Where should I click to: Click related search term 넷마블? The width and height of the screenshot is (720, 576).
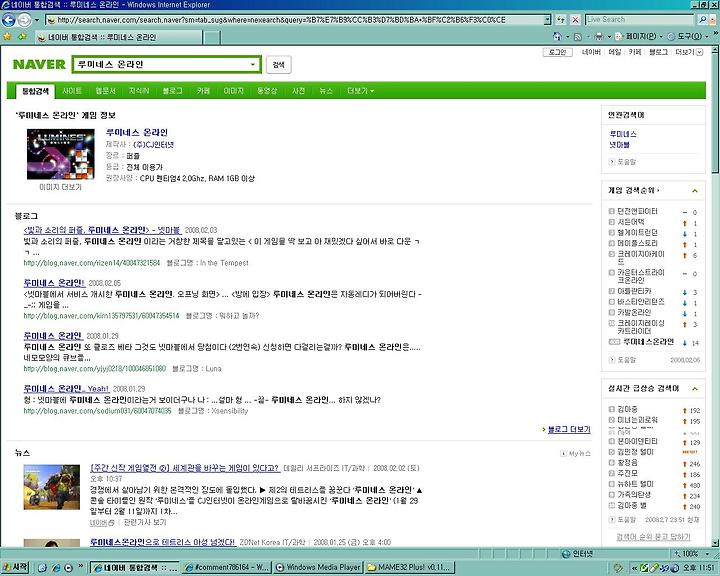tap(619, 145)
